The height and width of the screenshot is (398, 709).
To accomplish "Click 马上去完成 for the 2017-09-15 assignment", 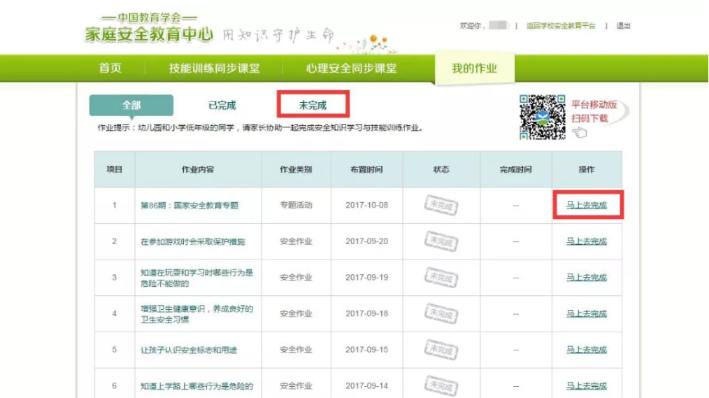I will click(x=586, y=350).
